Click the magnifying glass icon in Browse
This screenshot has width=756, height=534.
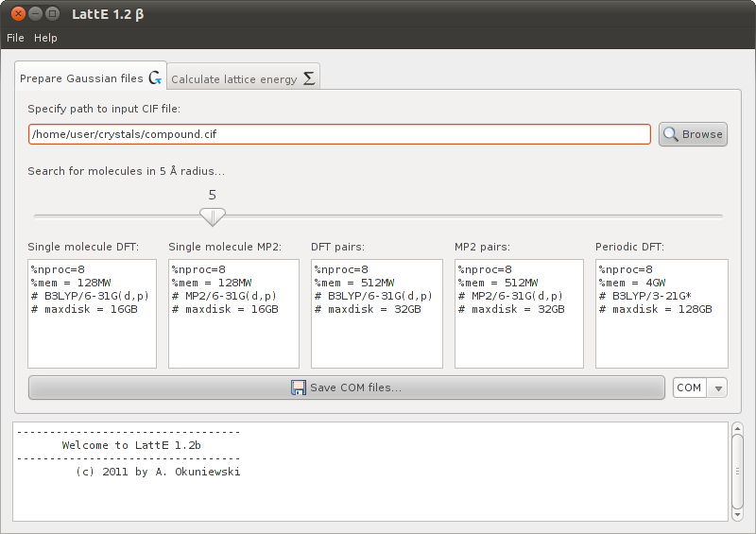point(670,134)
